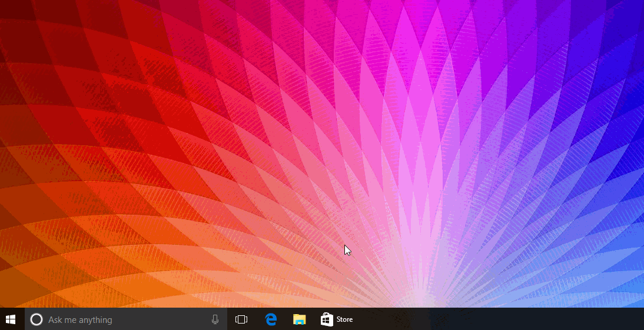Start voice input with the mic icon
Screen dimensions: 644x330
click(x=215, y=319)
